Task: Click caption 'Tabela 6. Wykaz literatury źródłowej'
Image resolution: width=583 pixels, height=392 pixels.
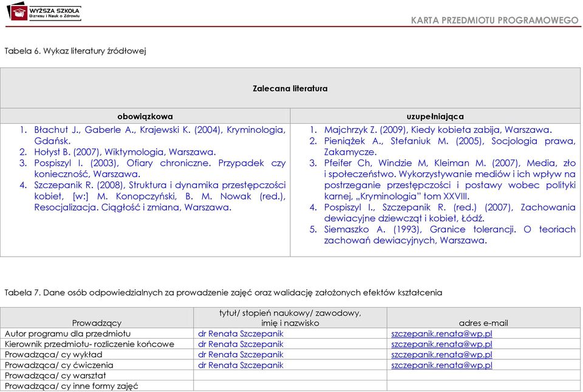Action: point(75,51)
